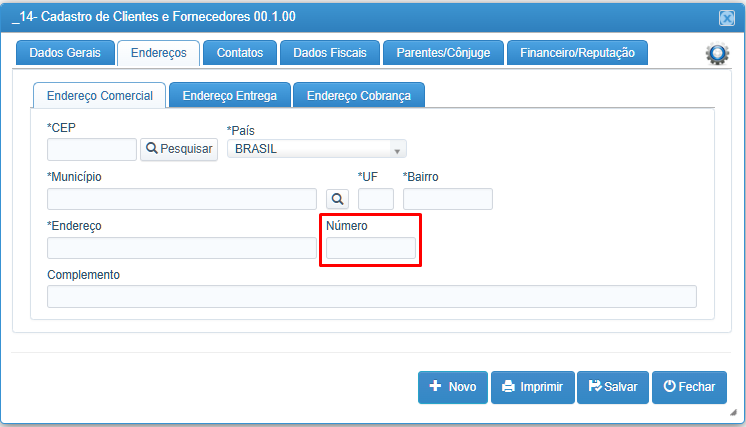Select the Dados Fiscais tab
Image resolution: width=746 pixels, height=427 pixels.
click(x=330, y=53)
